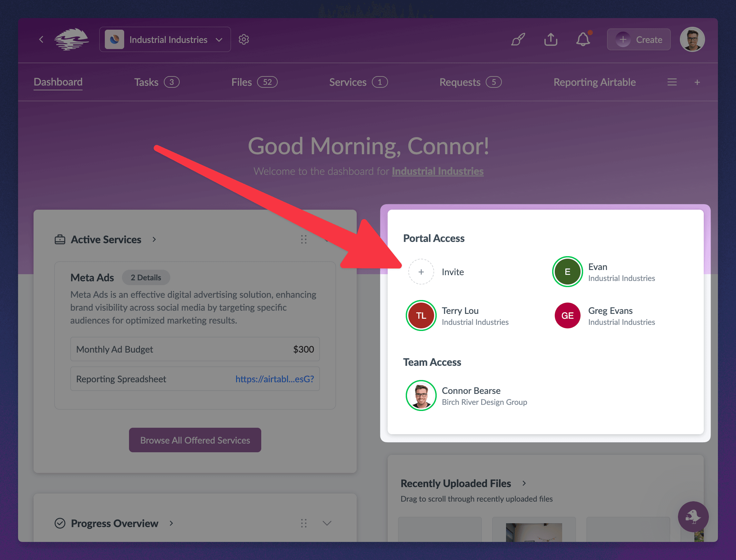Open the user profile avatar

click(x=692, y=39)
